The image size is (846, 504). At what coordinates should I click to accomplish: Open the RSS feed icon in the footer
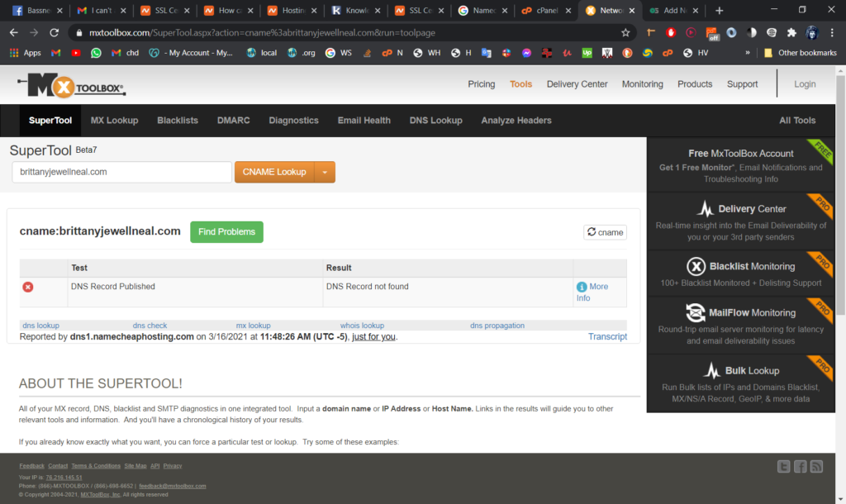(x=816, y=467)
